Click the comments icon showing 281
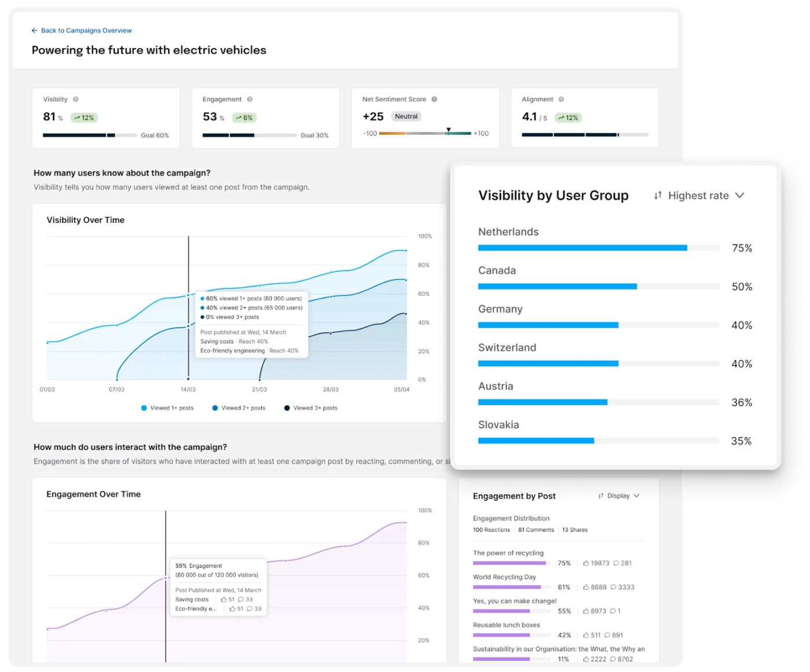This screenshot has width=810, height=672. coord(616,563)
